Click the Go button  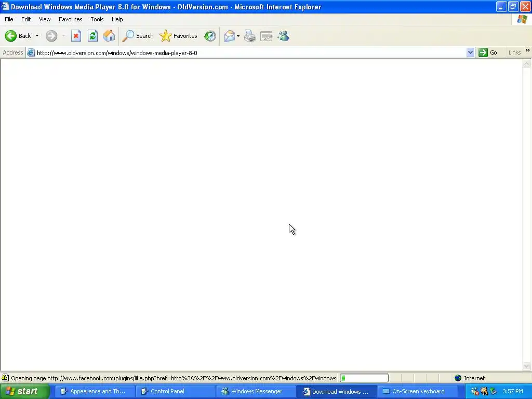pyautogui.click(x=488, y=52)
